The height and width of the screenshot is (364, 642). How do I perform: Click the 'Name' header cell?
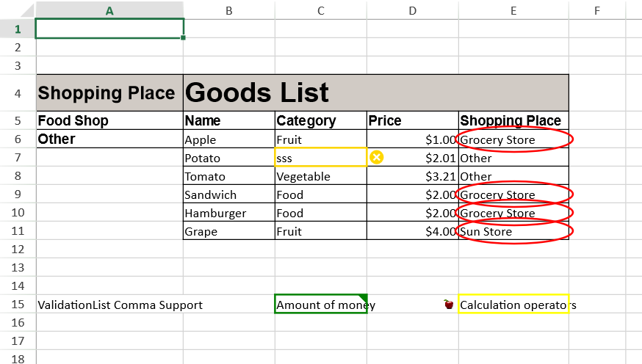point(229,120)
